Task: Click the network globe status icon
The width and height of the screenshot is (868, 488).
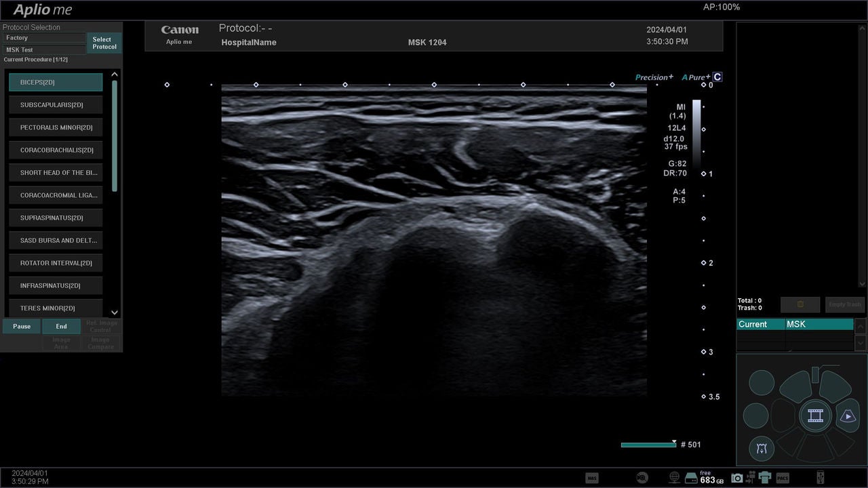Action: (x=674, y=478)
